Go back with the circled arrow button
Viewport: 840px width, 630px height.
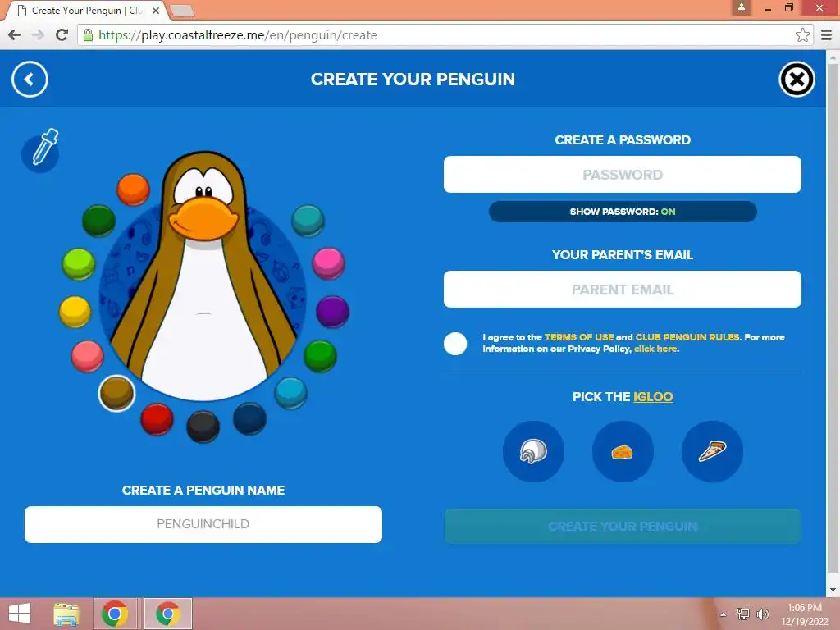30,80
